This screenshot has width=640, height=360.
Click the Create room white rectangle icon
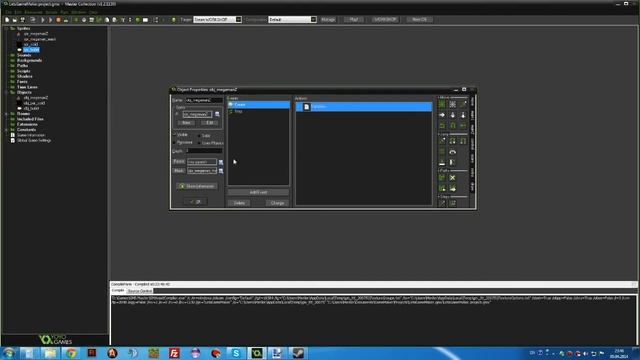[x=145, y=20]
